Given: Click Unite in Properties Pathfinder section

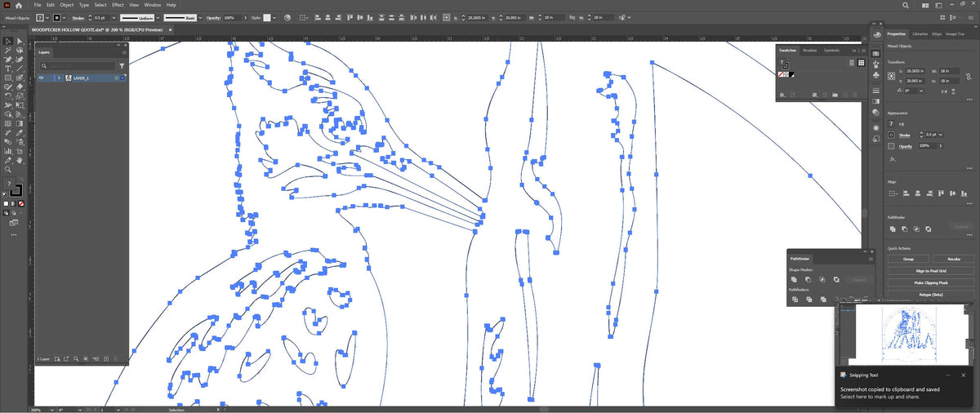Looking at the screenshot, I should point(893,229).
